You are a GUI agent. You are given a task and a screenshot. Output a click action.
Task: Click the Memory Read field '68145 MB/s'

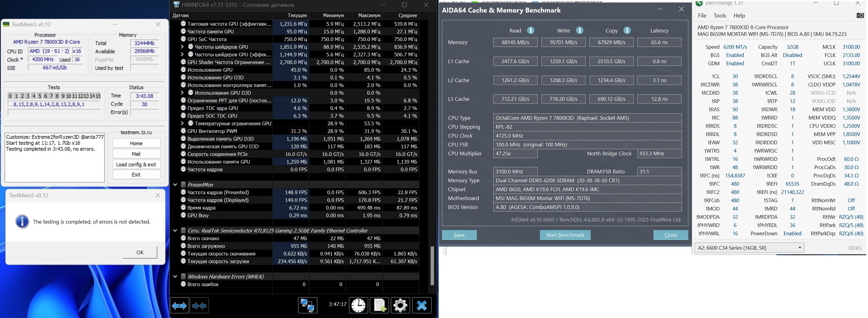tap(515, 42)
